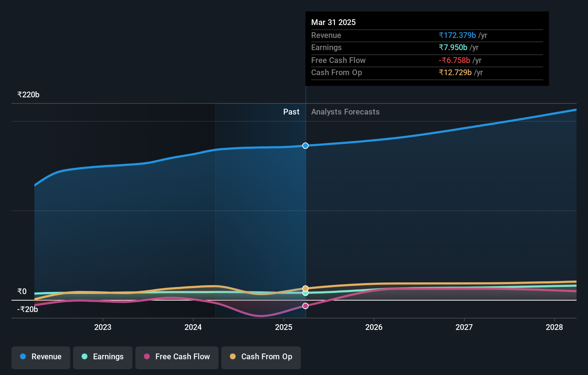588x375 pixels.
Task: Click the Free Cash Flow label in tooltip
Action: (x=338, y=60)
